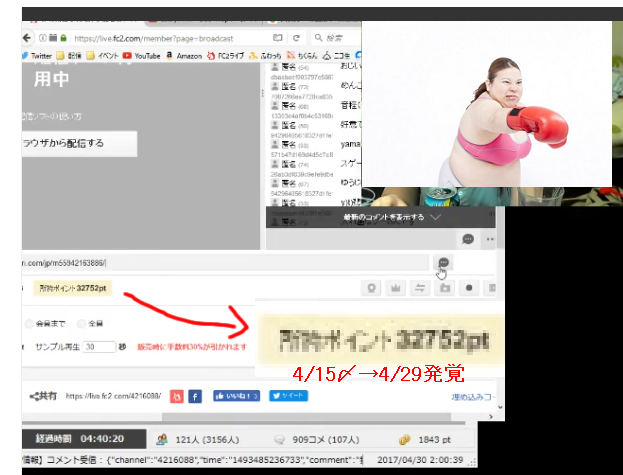Image resolution: width=623 pixels, height=475 pixels.
Task: Click the horizontal scrollbar thumb
Action: coord(306,417)
